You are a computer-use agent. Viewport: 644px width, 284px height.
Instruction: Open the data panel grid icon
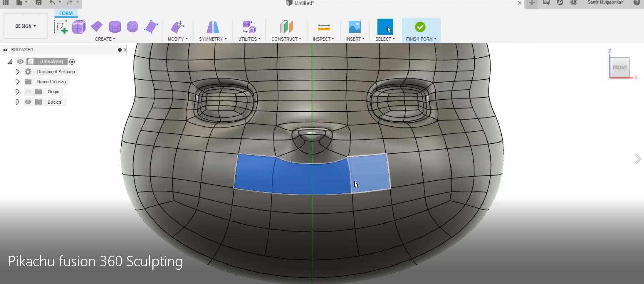tap(6, 3)
